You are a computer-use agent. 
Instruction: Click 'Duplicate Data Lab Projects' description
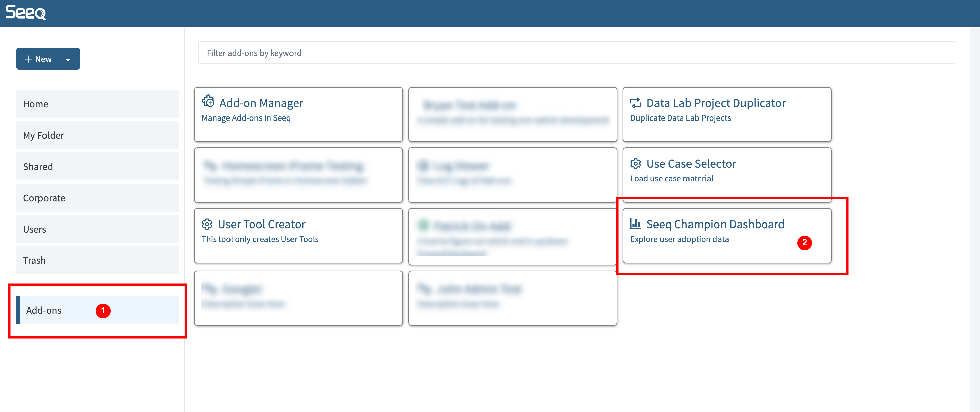coord(680,118)
